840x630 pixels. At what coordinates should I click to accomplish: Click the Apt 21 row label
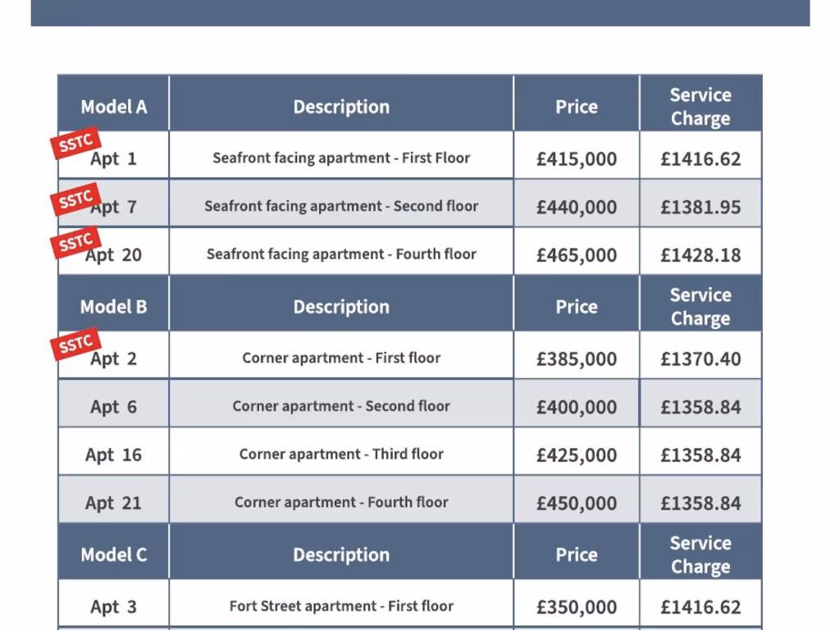point(113,503)
